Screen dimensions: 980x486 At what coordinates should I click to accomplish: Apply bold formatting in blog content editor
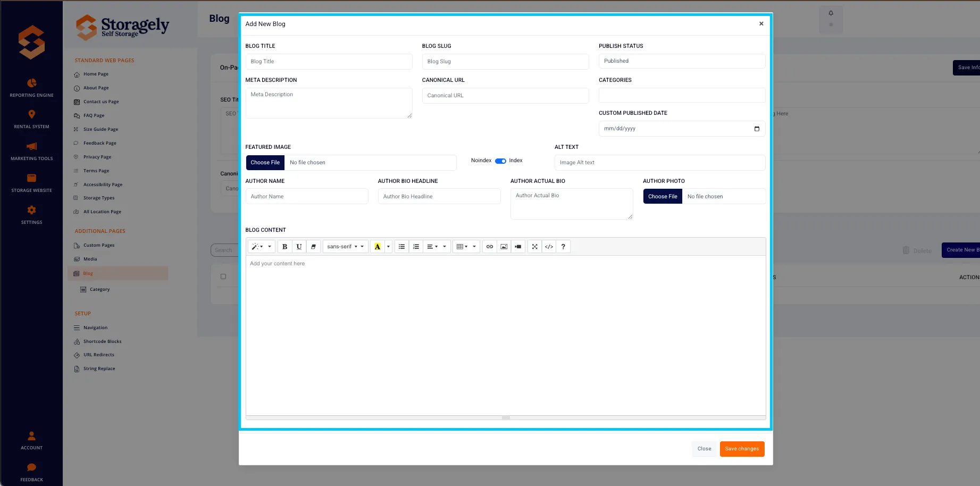coord(284,247)
